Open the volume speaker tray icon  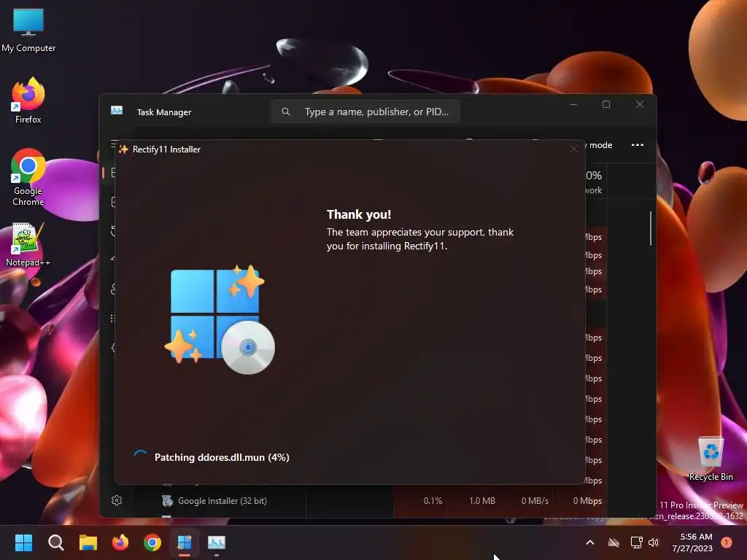pyautogui.click(x=654, y=542)
